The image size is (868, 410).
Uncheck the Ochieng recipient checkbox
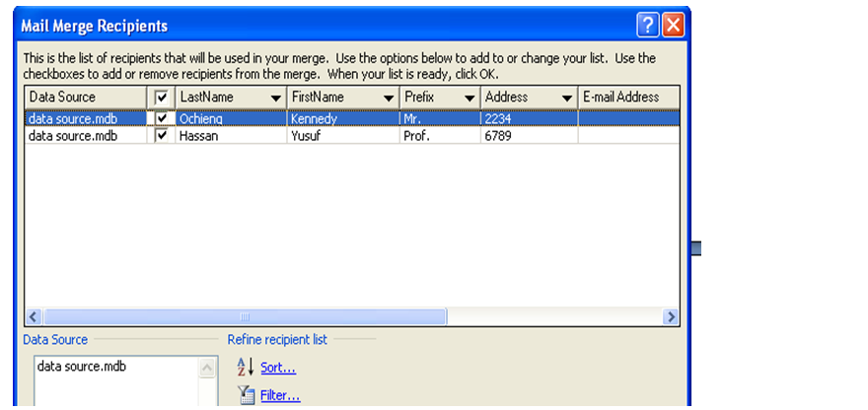162,119
